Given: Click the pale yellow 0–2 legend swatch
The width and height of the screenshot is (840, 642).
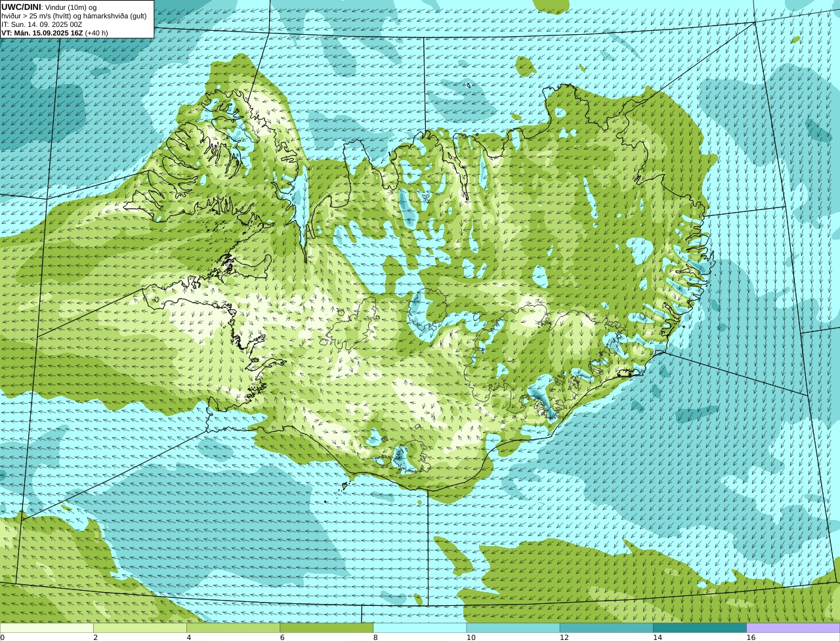Looking at the screenshot, I should tap(47, 628).
